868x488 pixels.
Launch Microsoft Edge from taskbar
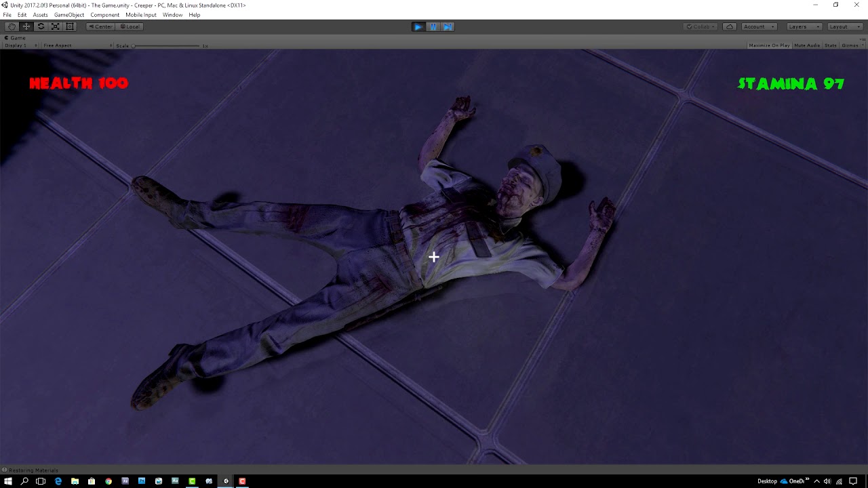tap(58, 481)
